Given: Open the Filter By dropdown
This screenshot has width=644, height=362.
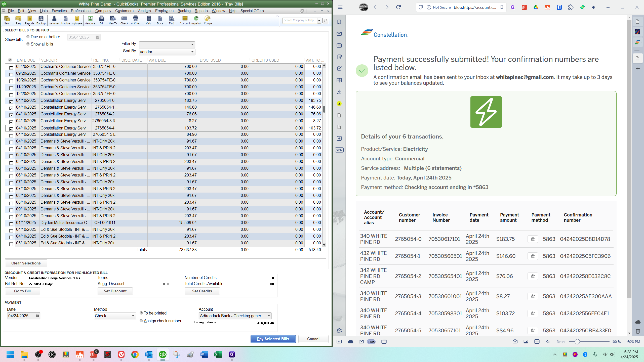Looking at the screenshot, I should pyautogui.click(x=192, y=44).
